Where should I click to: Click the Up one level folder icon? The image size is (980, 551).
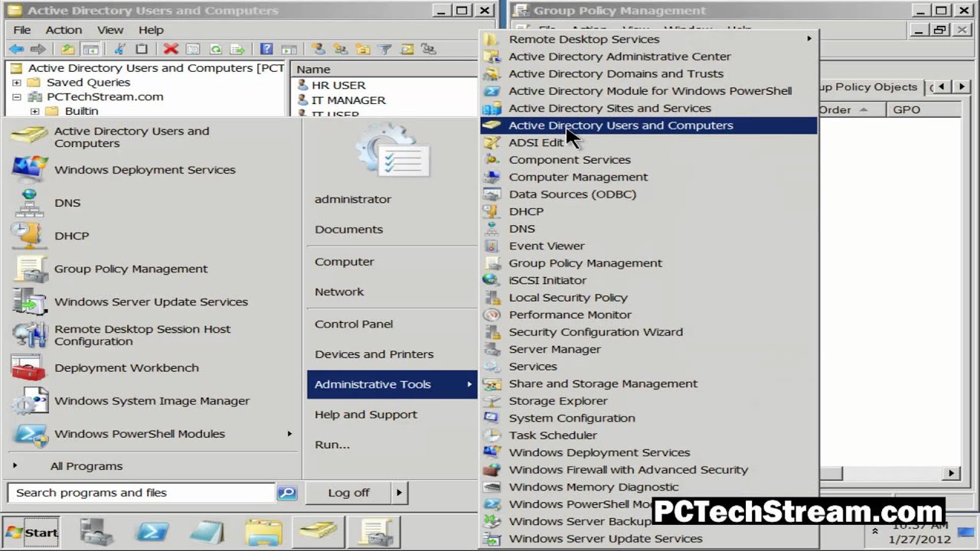[68, 49]
